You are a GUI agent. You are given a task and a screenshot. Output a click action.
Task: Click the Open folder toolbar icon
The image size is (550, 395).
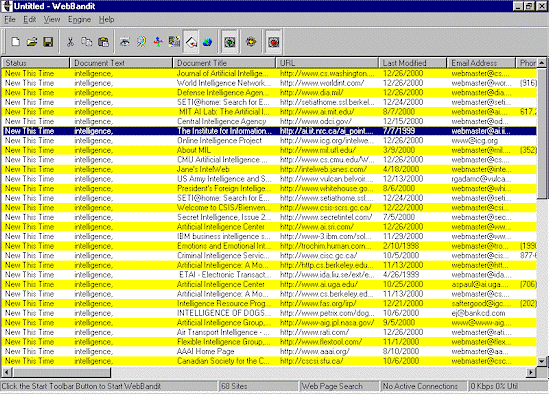tap(32, 42)
